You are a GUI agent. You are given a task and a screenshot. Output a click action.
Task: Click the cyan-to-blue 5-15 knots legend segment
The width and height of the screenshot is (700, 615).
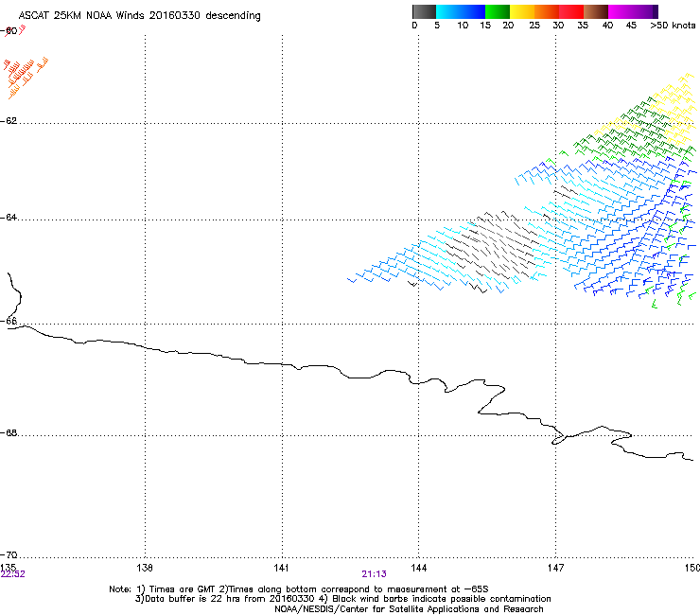pos(461,11)
